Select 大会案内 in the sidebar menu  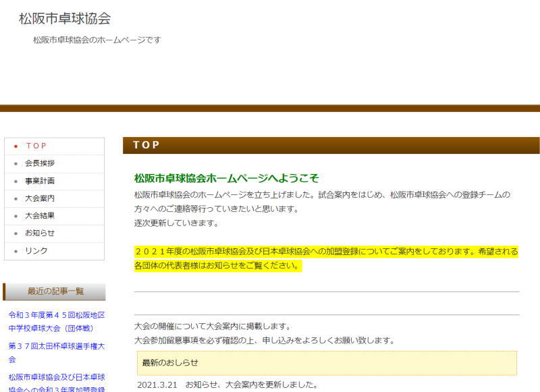point(39,198)
